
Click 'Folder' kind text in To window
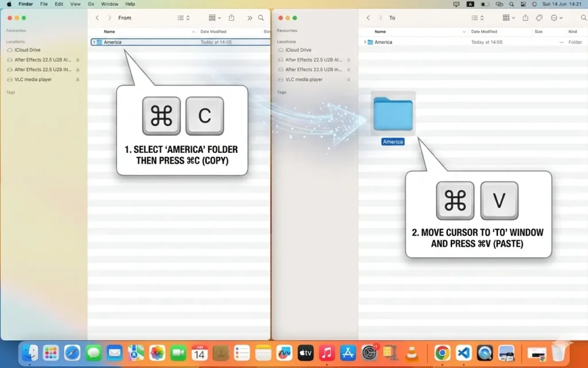[575, 42]
